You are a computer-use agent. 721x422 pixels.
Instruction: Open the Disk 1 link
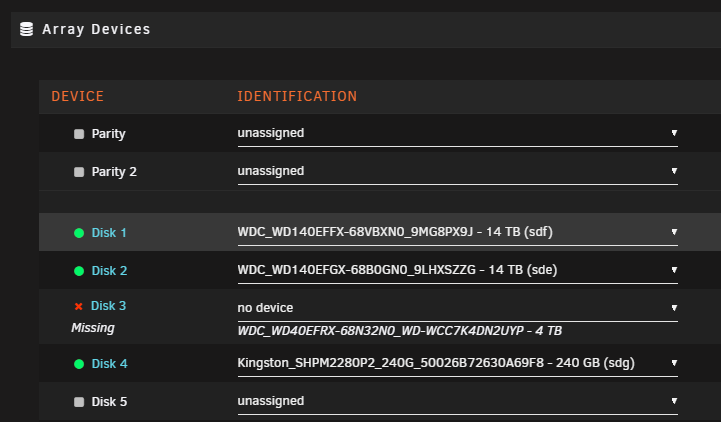tap(109, 233)
